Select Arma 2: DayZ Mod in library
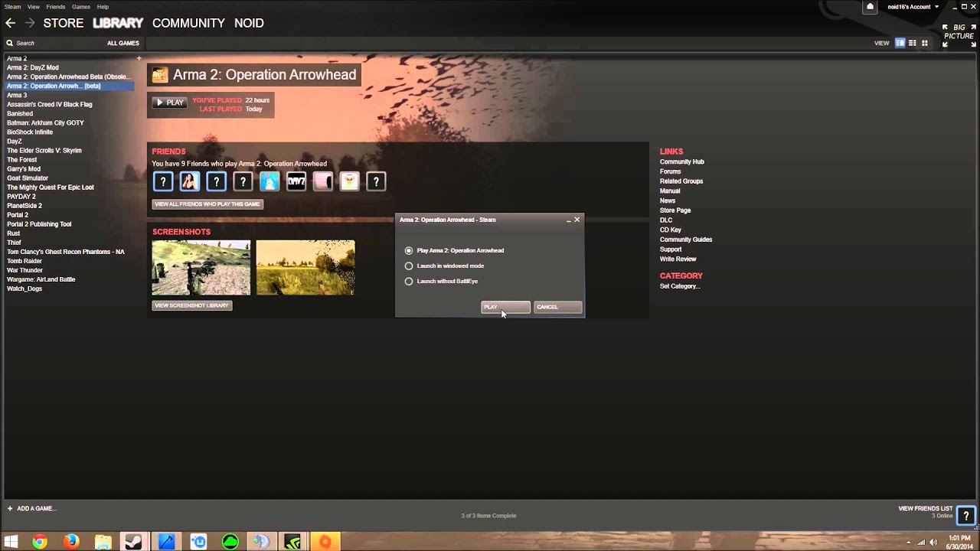This screenshot has height=551, width=980. (x=33, y=67)
